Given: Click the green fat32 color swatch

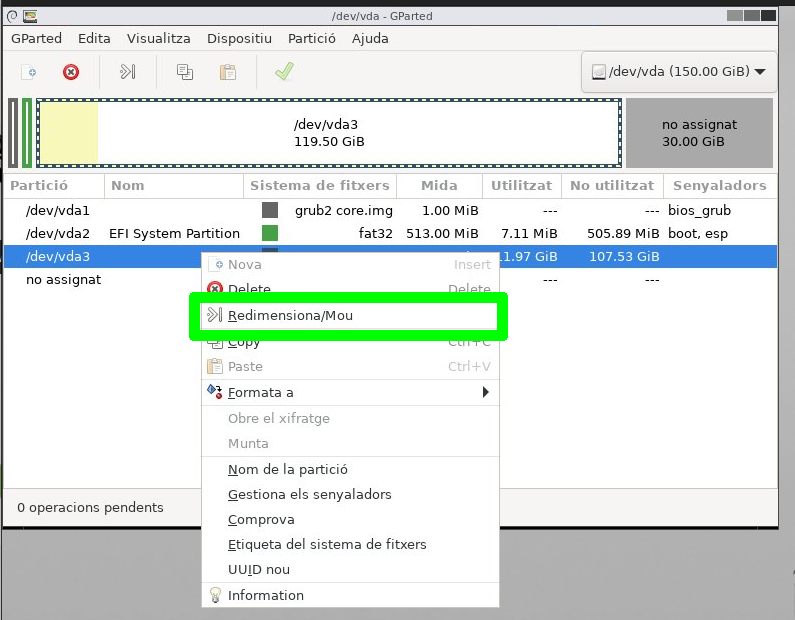Looking at the screenshot, I should coord(270,233).
